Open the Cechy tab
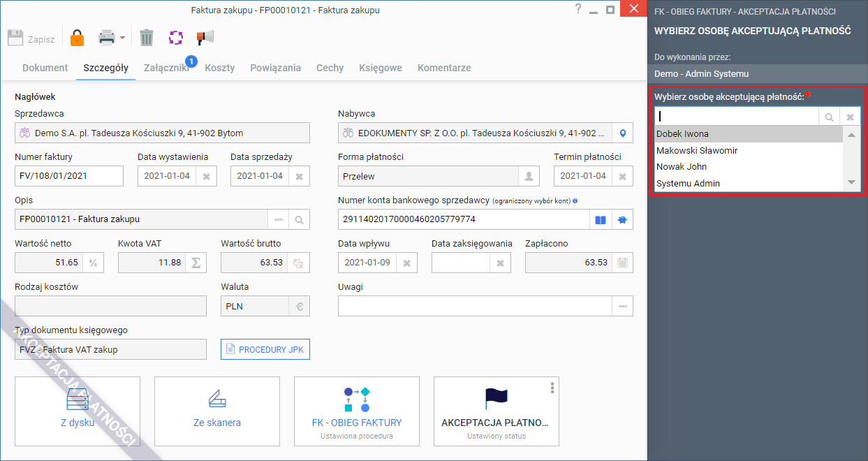This screenshot has width=868, height=461. point(330,68)
